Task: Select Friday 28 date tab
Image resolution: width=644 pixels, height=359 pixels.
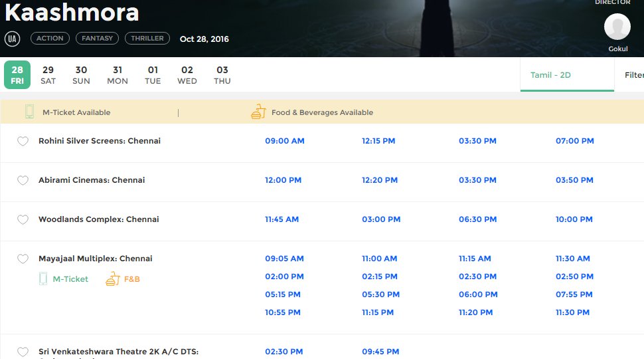Action: (x=17, y=75)
